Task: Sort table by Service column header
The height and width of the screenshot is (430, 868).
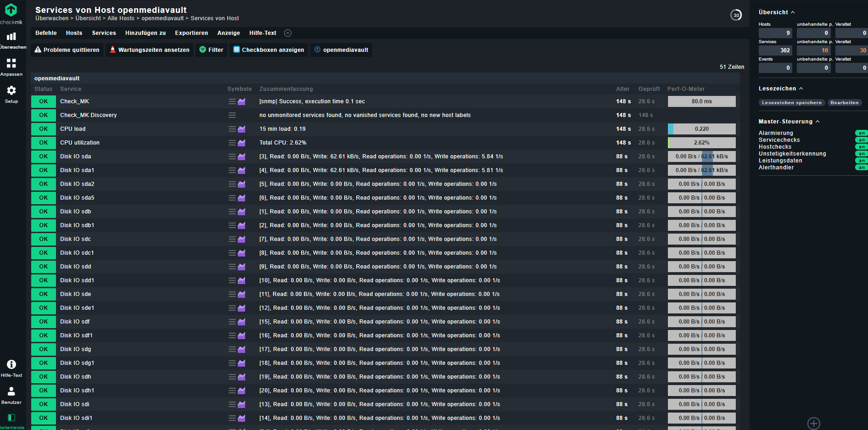Action: pyautogui.click(x=71, y=89)
